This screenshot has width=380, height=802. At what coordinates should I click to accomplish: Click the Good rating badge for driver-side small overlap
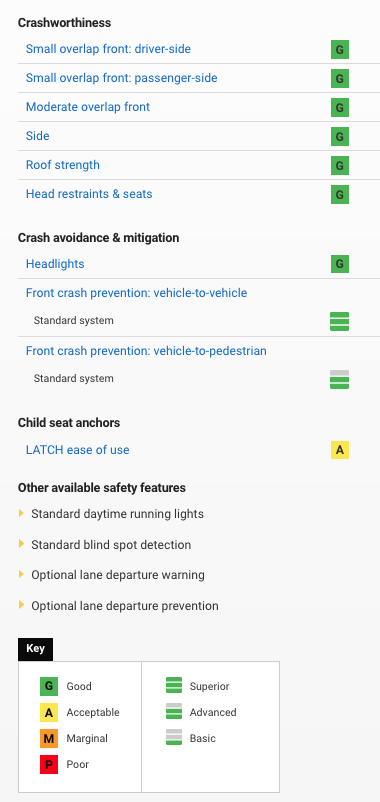click(x=340, y=50)
